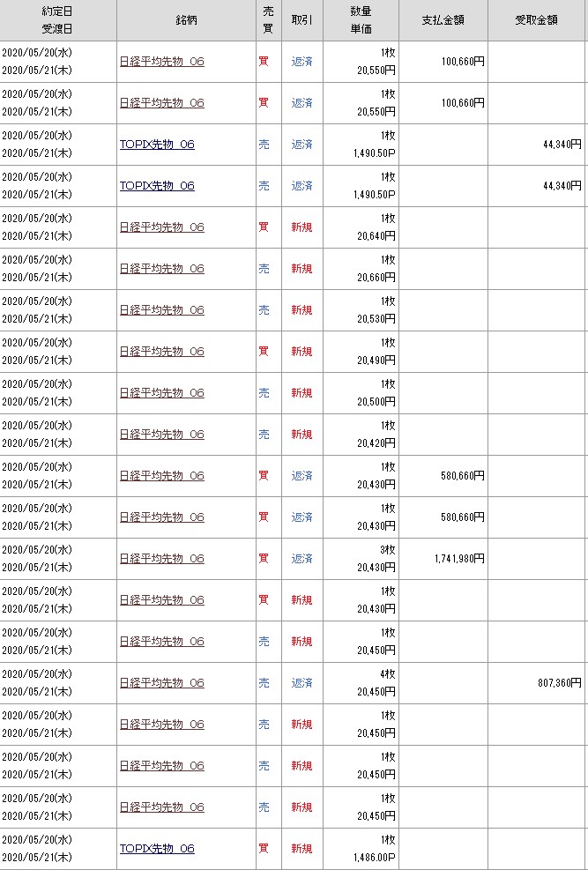The width and height of the screenshot is (588, 870).
Task: Click the 約定日 受渡日 column header
Action: point(57,19)
